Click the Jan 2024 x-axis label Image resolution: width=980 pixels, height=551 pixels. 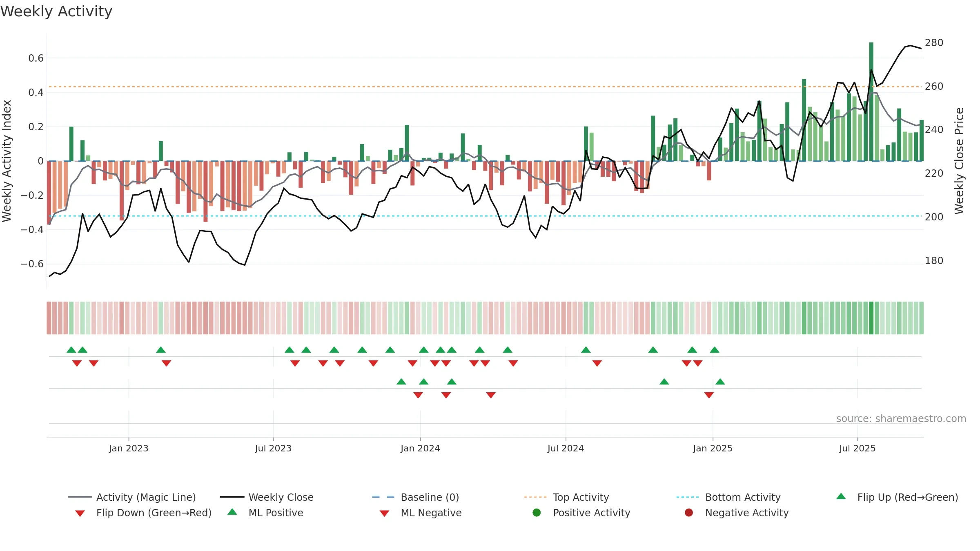pyautogui.click(x=420, y=448)
